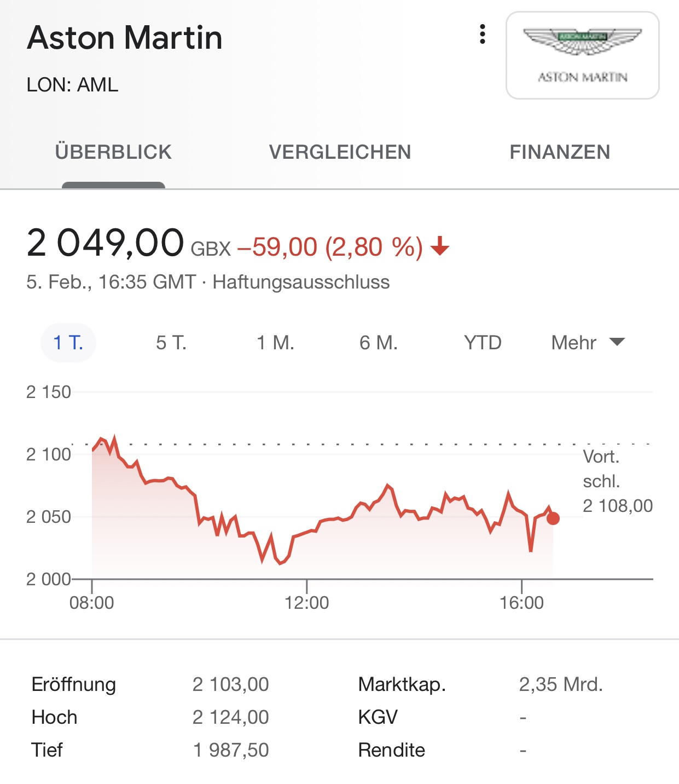This screenshot has height=784, width=679.
Task: Click the Aston Martin logo thumbnail
Action: [x=582, y=55]
